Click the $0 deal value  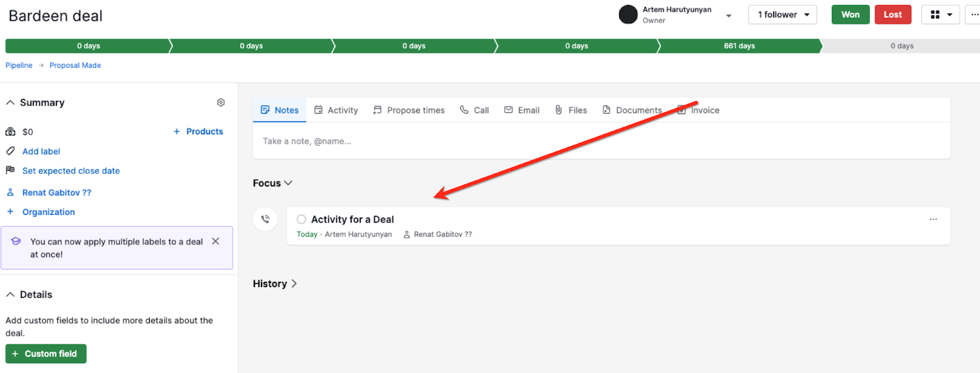28,132
